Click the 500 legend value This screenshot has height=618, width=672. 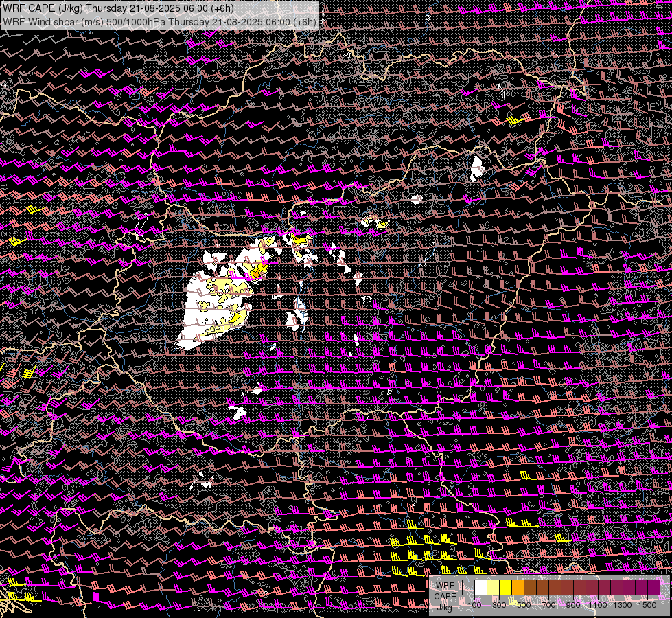coord(524,605)
